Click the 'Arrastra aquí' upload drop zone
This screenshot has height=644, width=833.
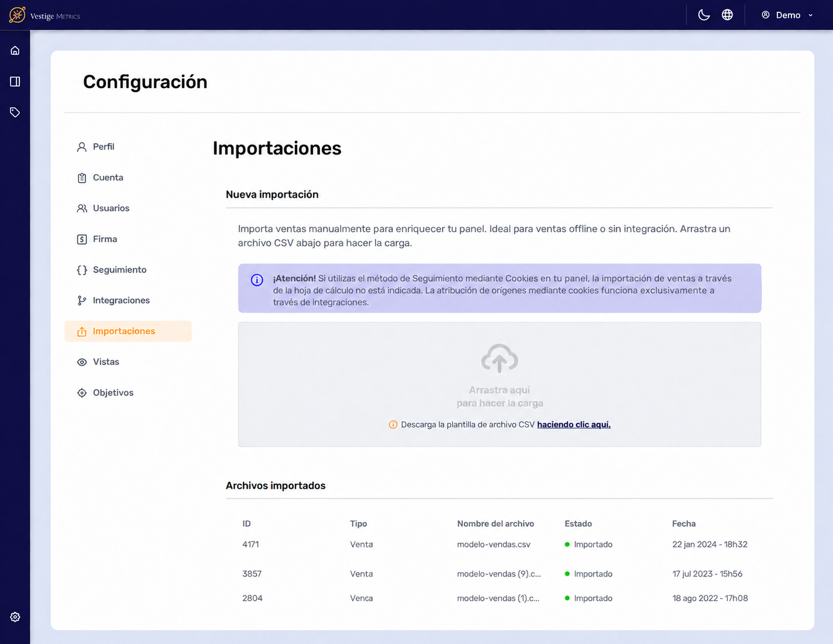(499, 385)
